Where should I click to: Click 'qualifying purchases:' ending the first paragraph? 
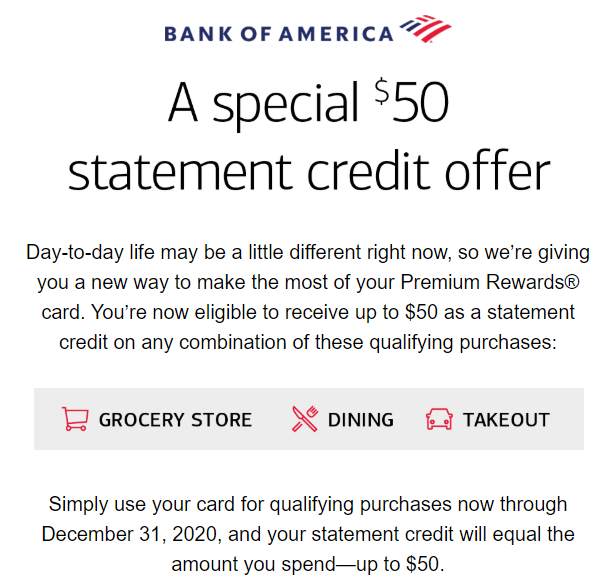(463, 342)
